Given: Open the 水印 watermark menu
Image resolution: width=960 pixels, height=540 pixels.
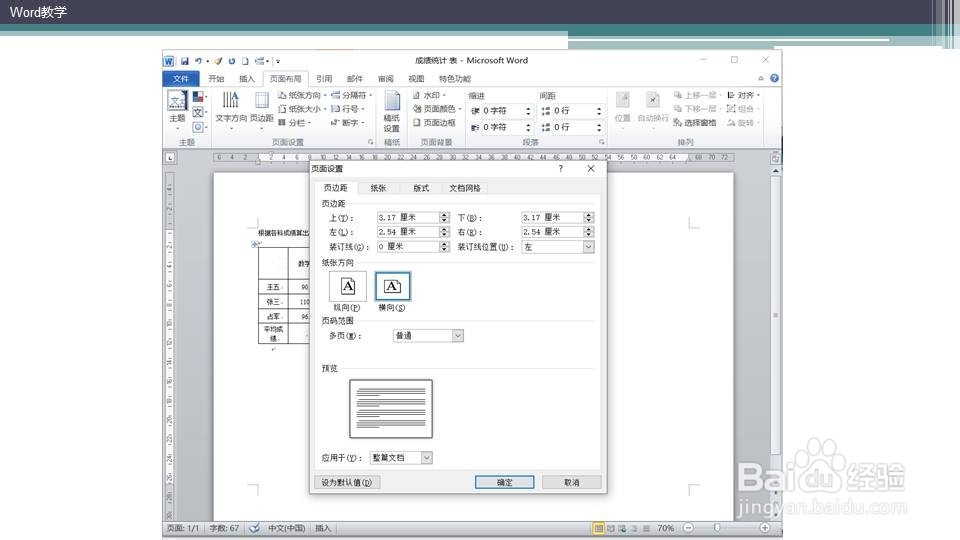Looking at the screenshot, I should point(429,96).
